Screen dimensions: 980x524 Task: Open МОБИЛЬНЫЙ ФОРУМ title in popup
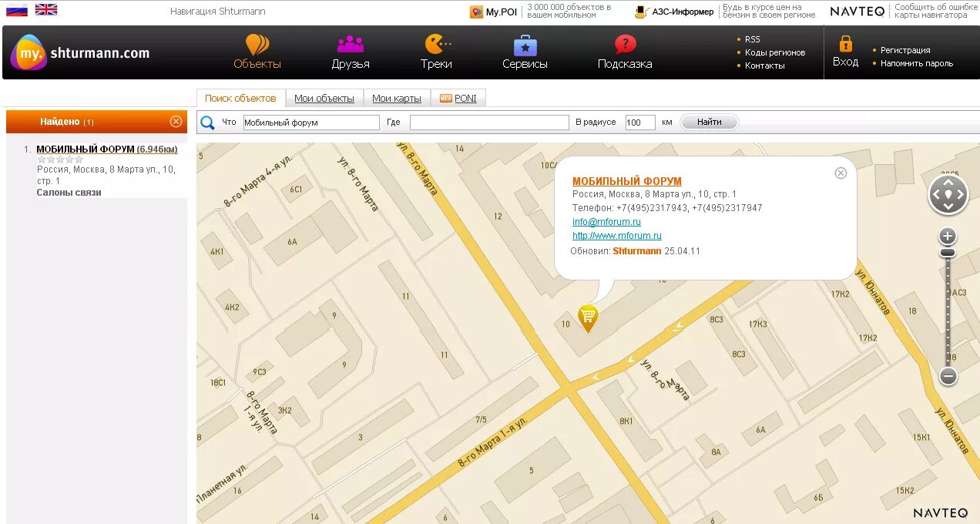(627, 181)
